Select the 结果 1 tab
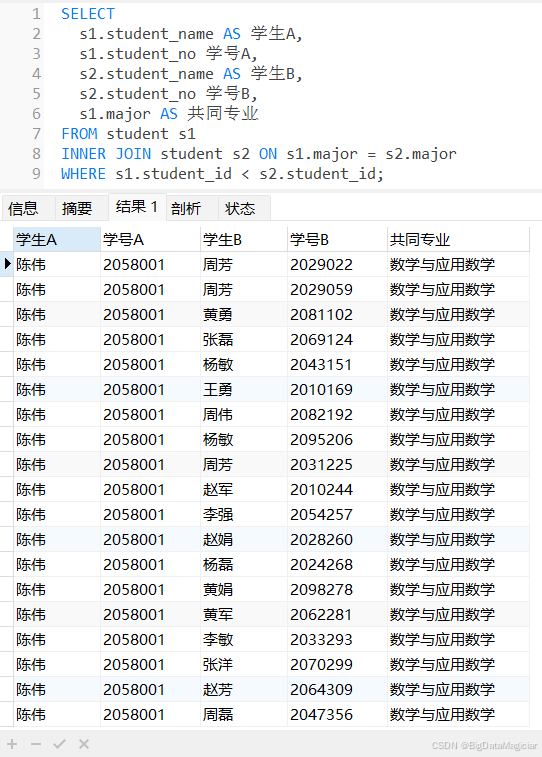Viewport: 542px width, 757px height. [137, 207]
